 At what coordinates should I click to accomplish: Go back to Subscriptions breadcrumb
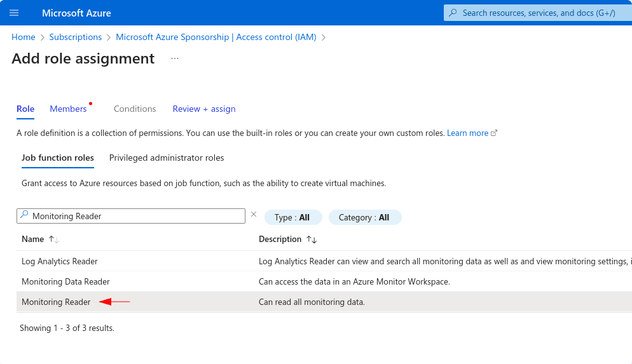(76, 37)
